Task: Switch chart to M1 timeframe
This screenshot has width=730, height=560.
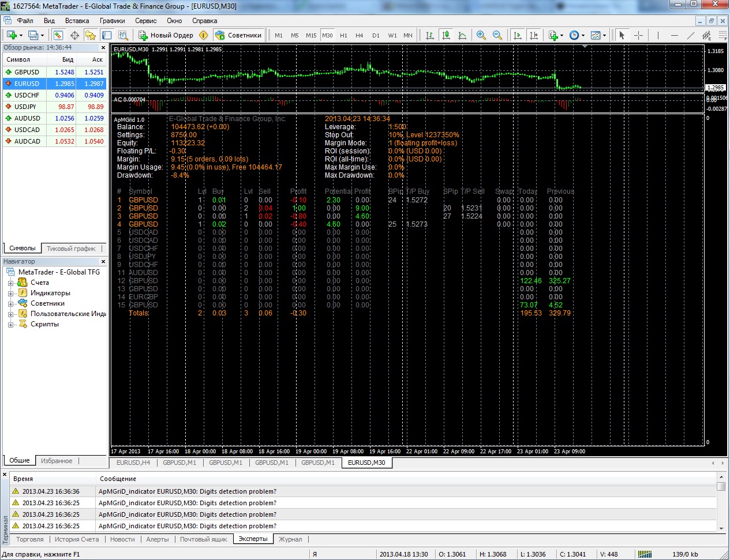Action: pos(279,35)
